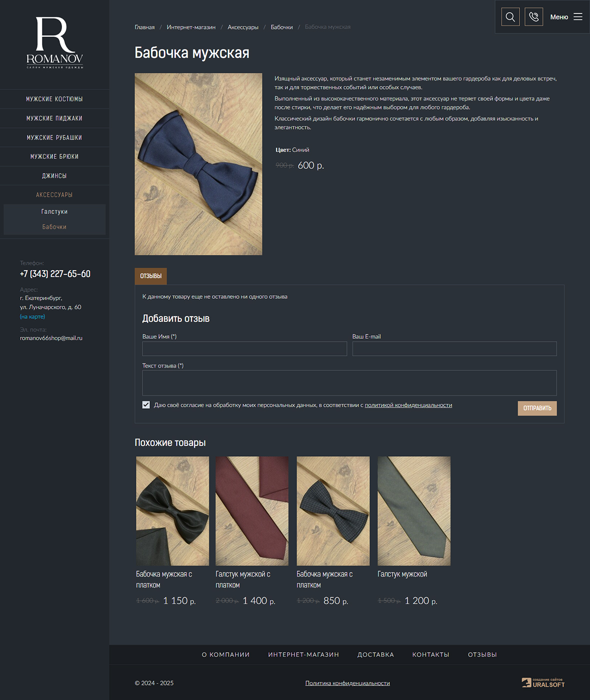Open the gray-green Галстук мужской thumbnail
590x700 pixels.
414,511
